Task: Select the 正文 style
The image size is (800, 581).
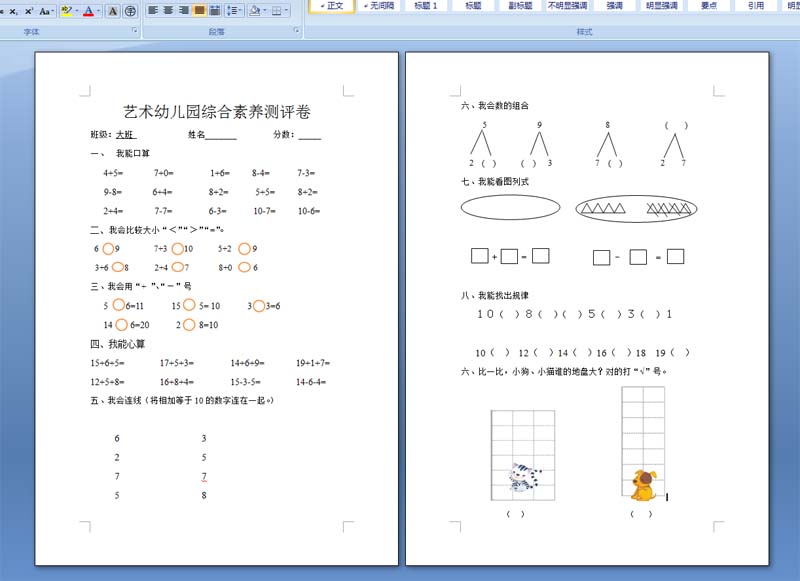Action: pyautogui.click(x=332, y=6)
